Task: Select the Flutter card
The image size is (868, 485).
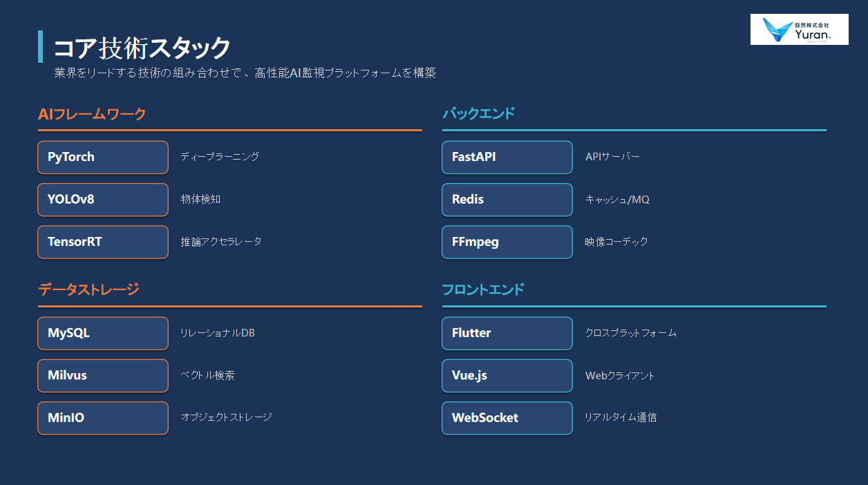Action: point(507,333)
